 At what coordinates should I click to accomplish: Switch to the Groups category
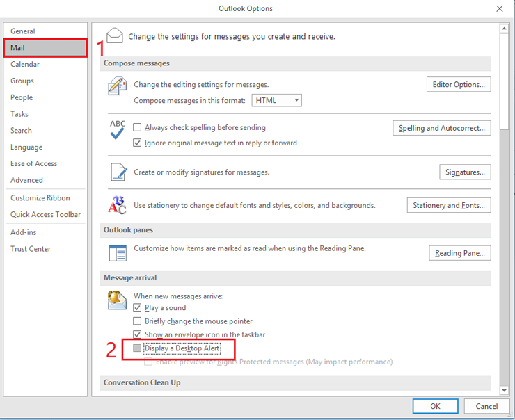point(45,81)
